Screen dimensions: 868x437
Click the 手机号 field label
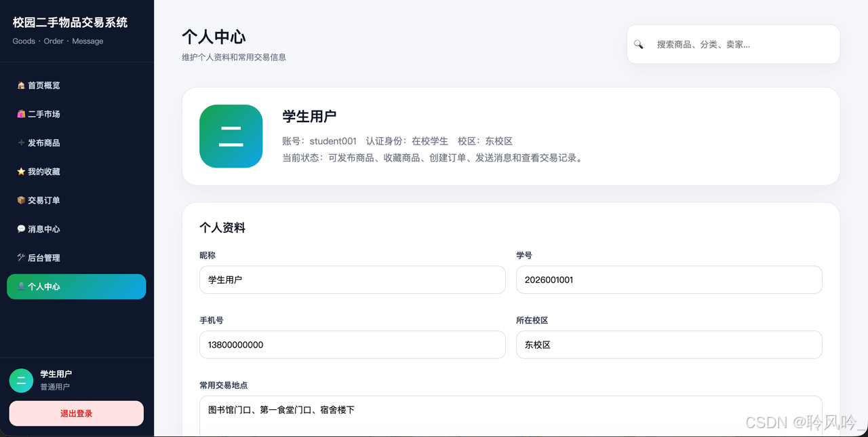click(x=212, y=320)
